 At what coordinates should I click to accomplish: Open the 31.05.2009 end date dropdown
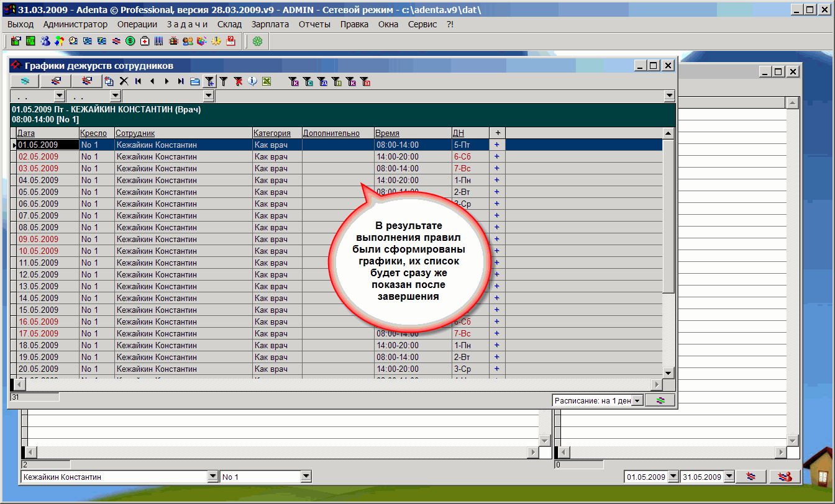click(x=729, y=477)
